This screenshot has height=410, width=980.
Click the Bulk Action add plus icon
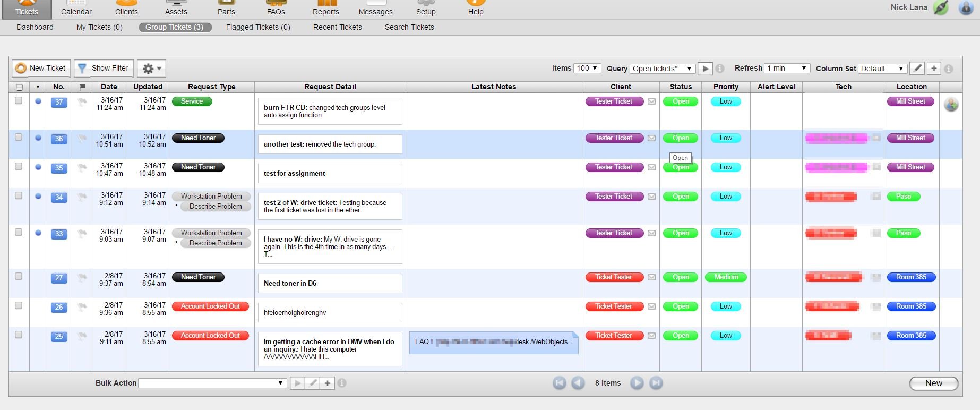[x=328, y=383]
